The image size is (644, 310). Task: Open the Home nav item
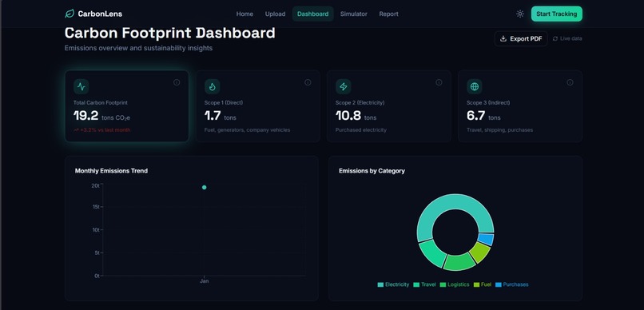(x=244, y=14)
